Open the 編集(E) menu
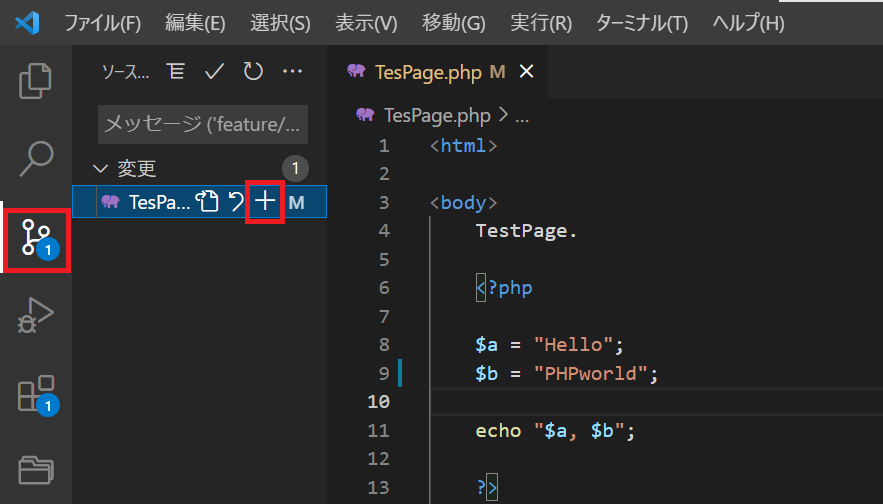 (x=195, y=23)
